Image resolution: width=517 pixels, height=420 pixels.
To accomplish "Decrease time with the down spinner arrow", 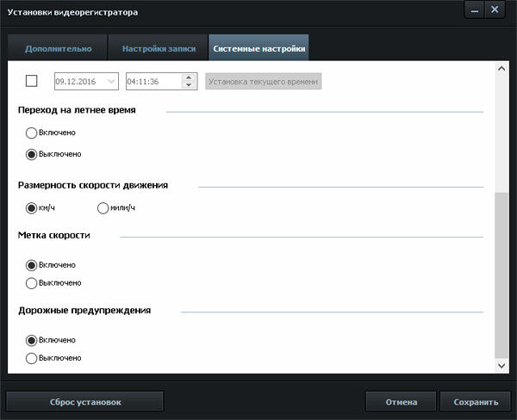I will click(x=189, y=85).
